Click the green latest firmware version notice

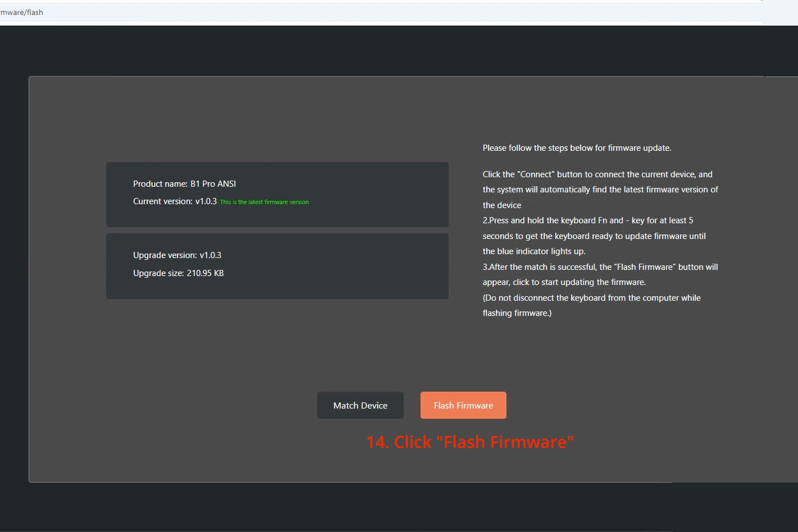[x=264, y=202]
